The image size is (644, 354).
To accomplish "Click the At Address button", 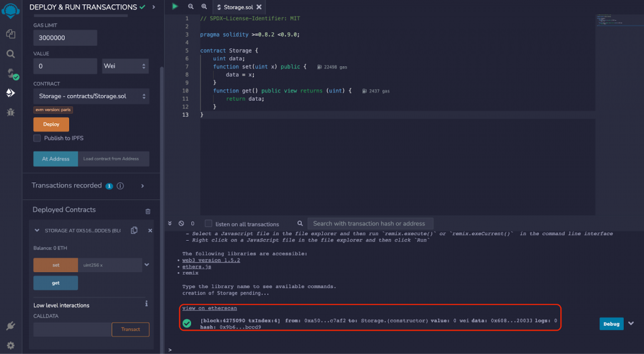I will tap(55, 159).
